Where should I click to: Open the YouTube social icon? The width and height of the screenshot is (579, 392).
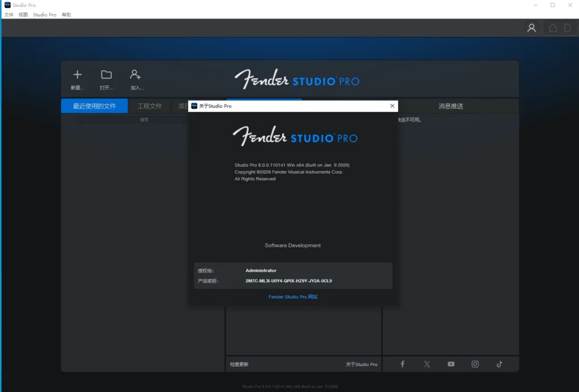(x=451, y=364)
